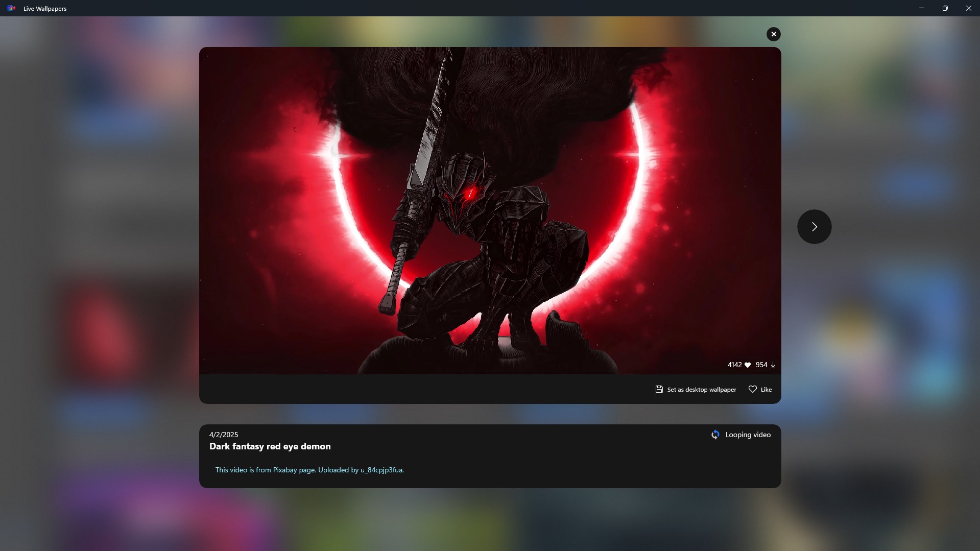Click the right arrow to view next wallpaper
The height and width of the screenshot is (551, 980).
(814, 226)
